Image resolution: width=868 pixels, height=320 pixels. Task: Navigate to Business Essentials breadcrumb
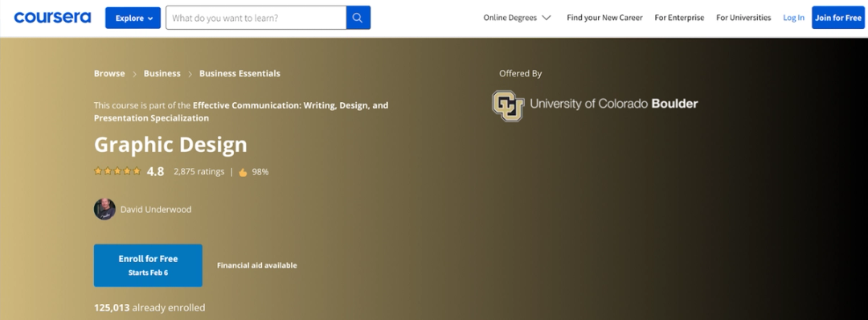240,74
